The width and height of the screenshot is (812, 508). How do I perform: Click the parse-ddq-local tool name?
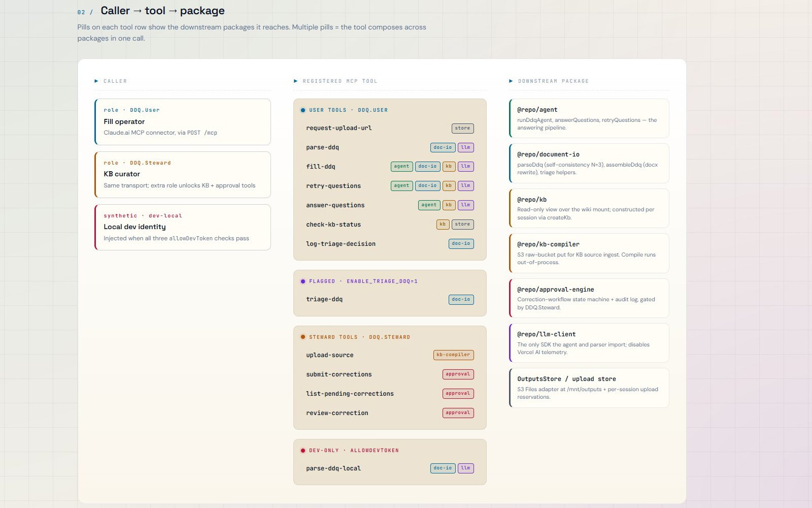[x=333, y=468]
